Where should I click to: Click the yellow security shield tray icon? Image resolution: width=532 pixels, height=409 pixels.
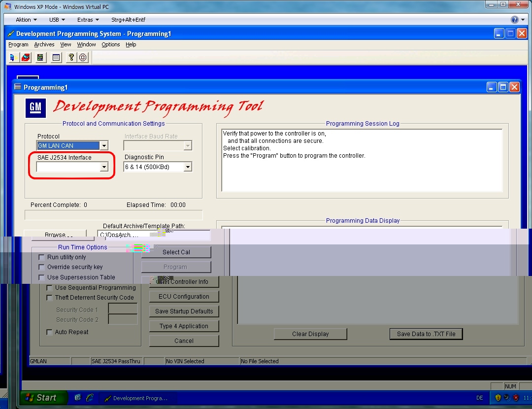pyautogui.click(x=498, y=398)
